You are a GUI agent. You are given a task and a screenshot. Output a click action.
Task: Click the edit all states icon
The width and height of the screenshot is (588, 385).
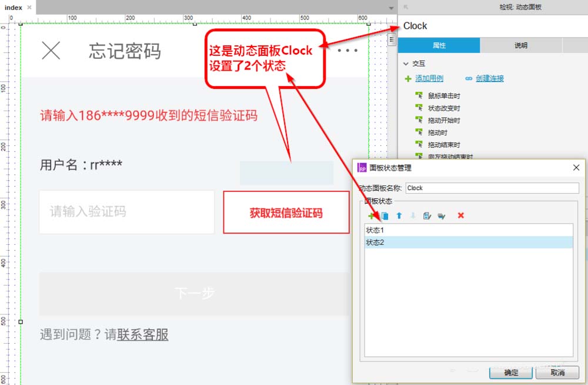pos(442,216)
